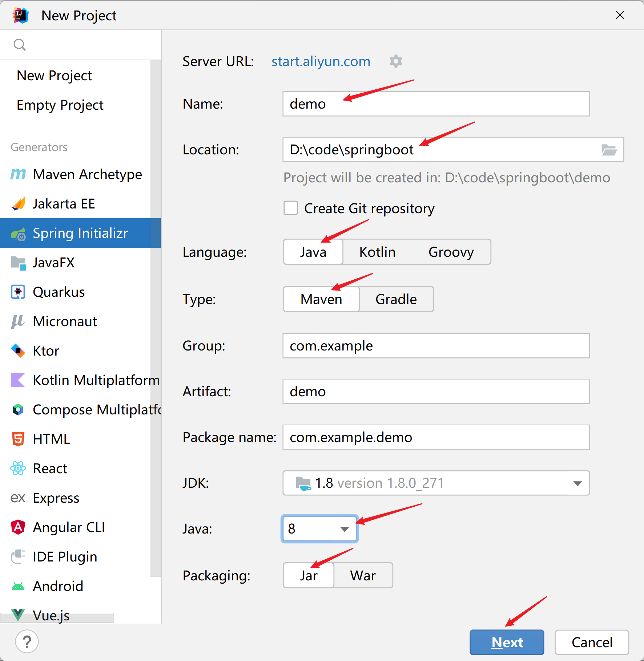Select Ktor generator label
Screen dimensions: 644x661
point(46,351)
